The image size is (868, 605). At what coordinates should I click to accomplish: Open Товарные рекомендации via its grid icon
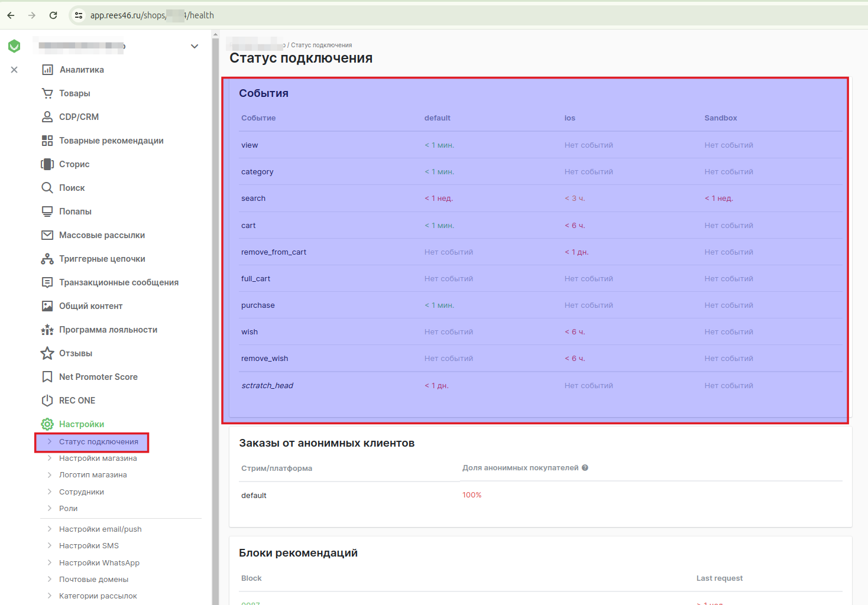click(47, 140)
